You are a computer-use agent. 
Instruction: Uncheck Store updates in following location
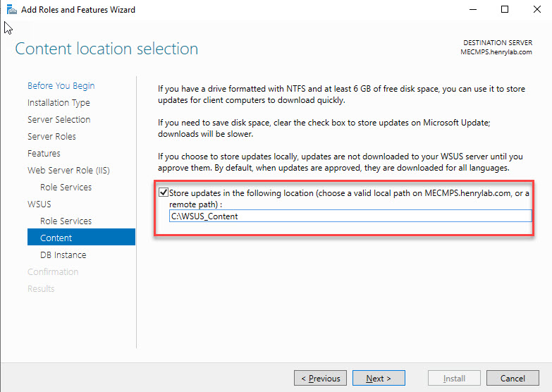point(164,193)
